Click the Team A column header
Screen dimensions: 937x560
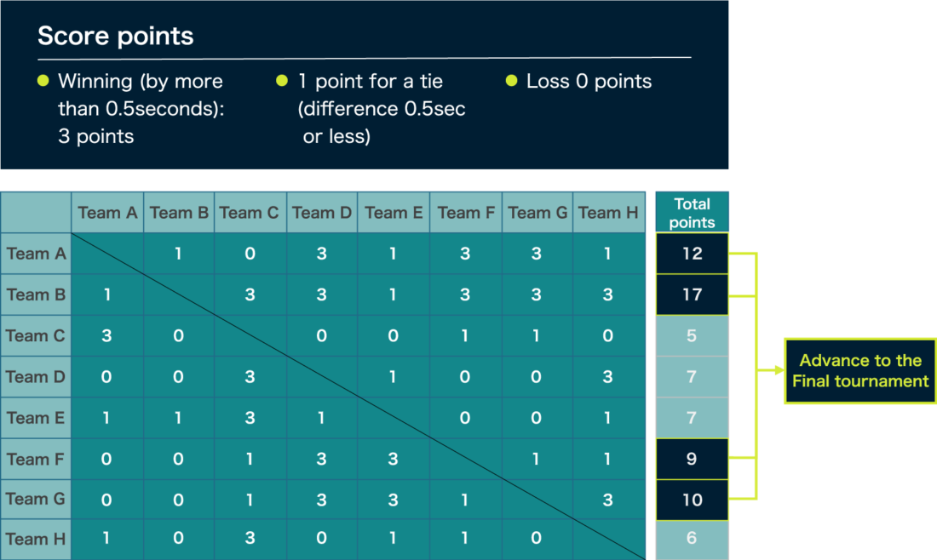point(107,213)
